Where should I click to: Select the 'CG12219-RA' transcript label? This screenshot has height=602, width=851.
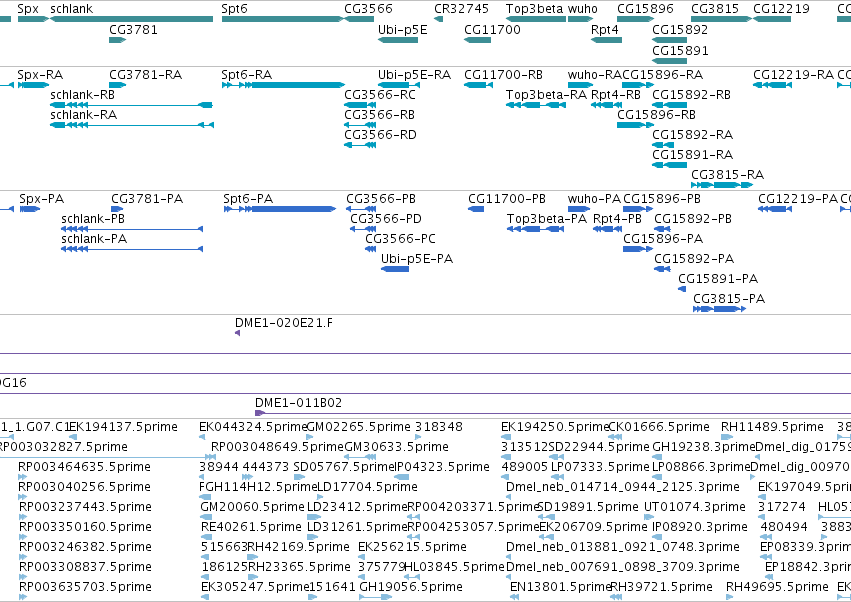(x=793, y=74)
